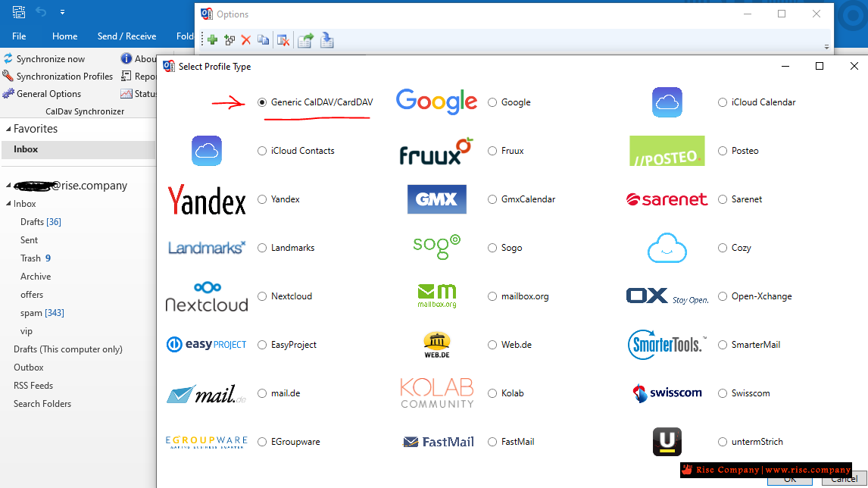The image size is (868, 488).
Task: Collapse the rise.company account tree
Action: pyautogui.click(x=8, y=186)
